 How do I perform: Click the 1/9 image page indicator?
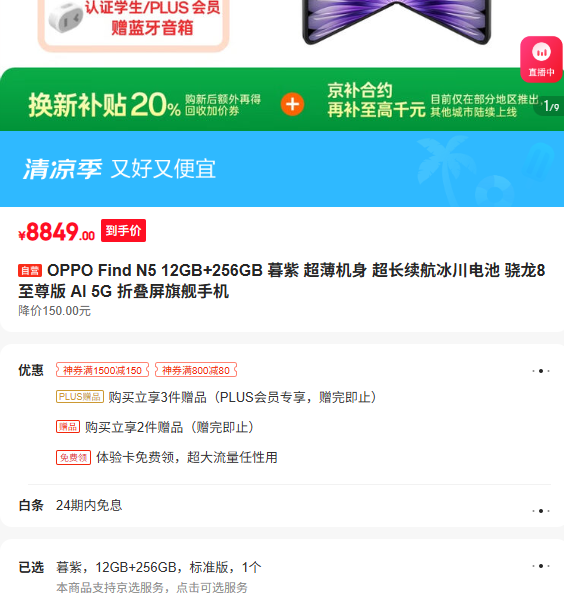coord(550,106)
